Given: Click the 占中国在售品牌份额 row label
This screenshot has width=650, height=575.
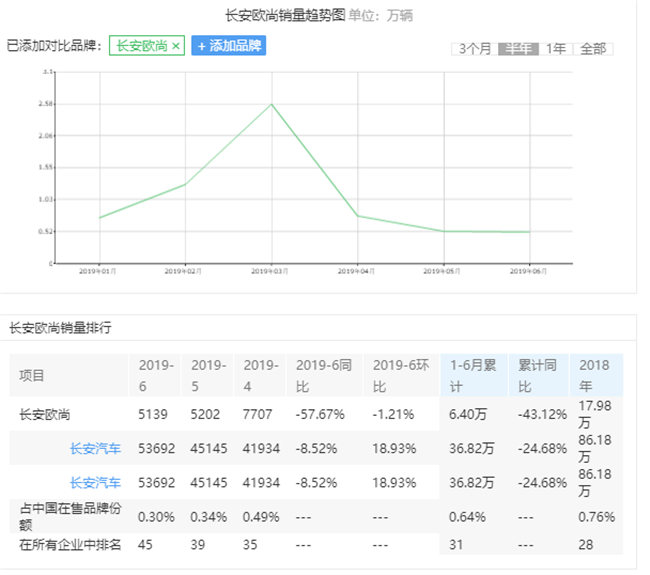Looking at the screenshot, I should [x=70, y=517].
